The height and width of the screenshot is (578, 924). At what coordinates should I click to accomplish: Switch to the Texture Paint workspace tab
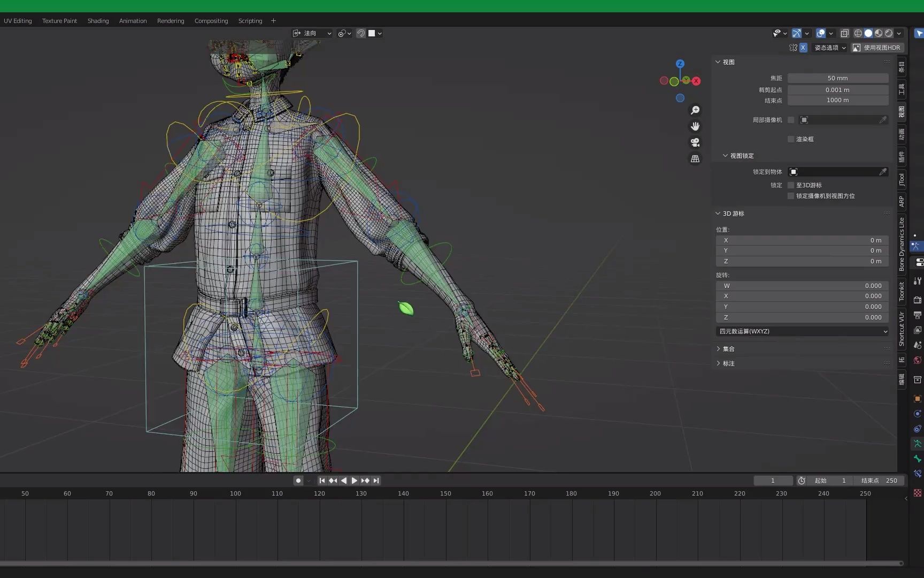(59, 21)
